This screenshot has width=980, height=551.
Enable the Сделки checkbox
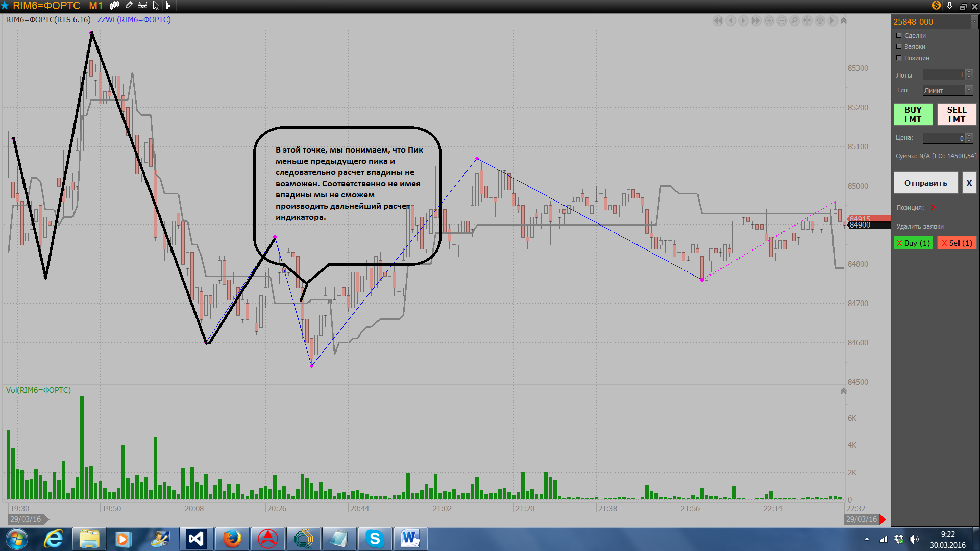point(899,35)
